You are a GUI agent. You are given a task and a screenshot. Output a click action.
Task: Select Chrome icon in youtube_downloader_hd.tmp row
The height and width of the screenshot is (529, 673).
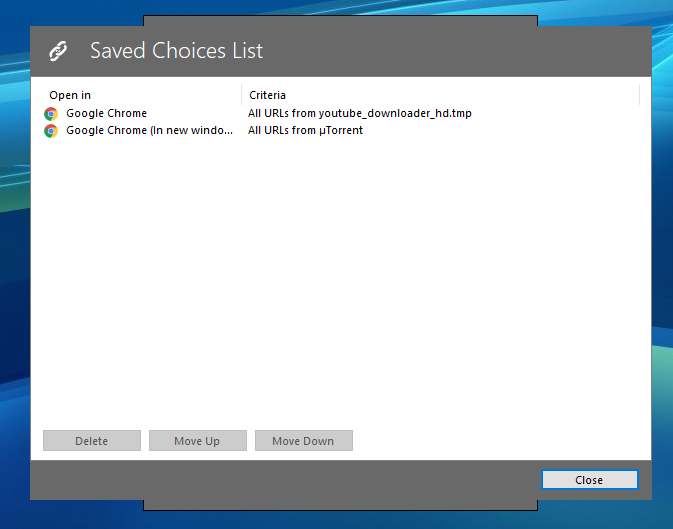point(51,114)
